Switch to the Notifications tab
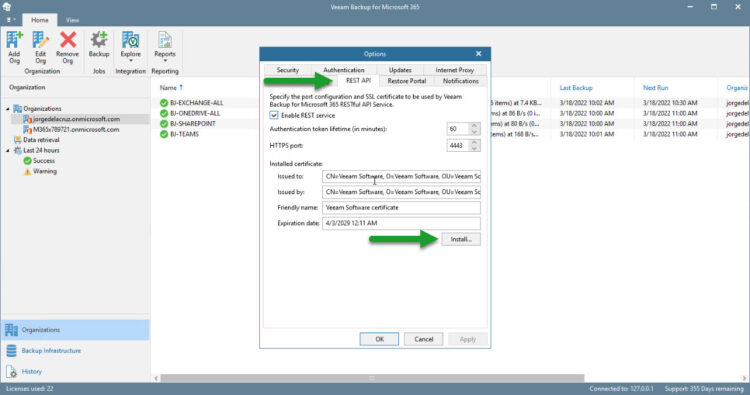750x395 pixels. [x=461, y=81]
